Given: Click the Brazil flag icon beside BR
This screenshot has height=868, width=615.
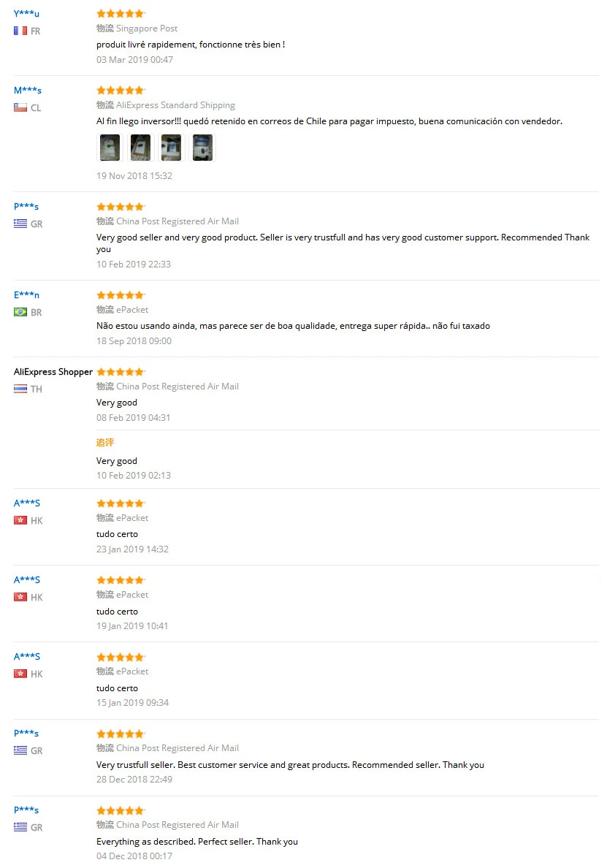Looking at the screenshot, I should 20,312.
